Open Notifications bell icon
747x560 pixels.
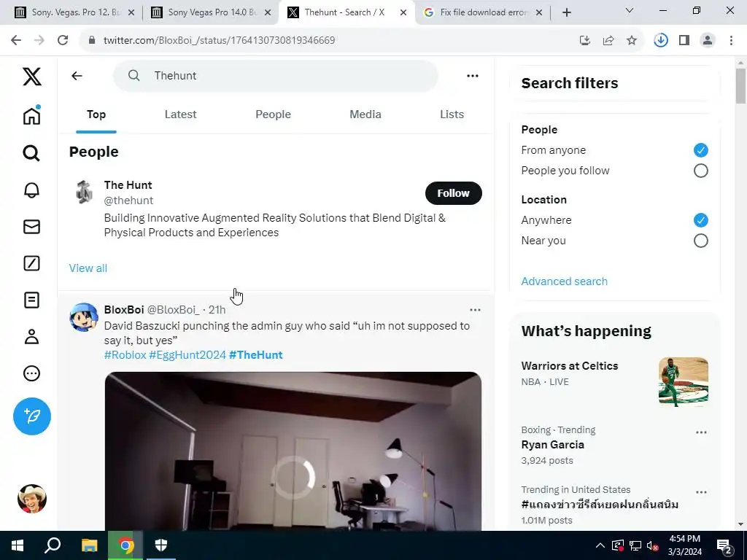click(31, 190)
